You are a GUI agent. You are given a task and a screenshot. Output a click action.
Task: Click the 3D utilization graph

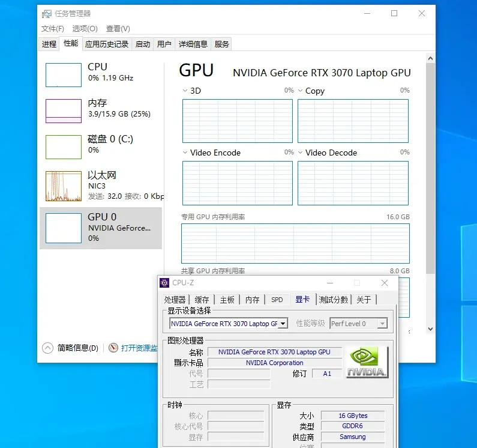pyautogui.click(x=238, y=121)
